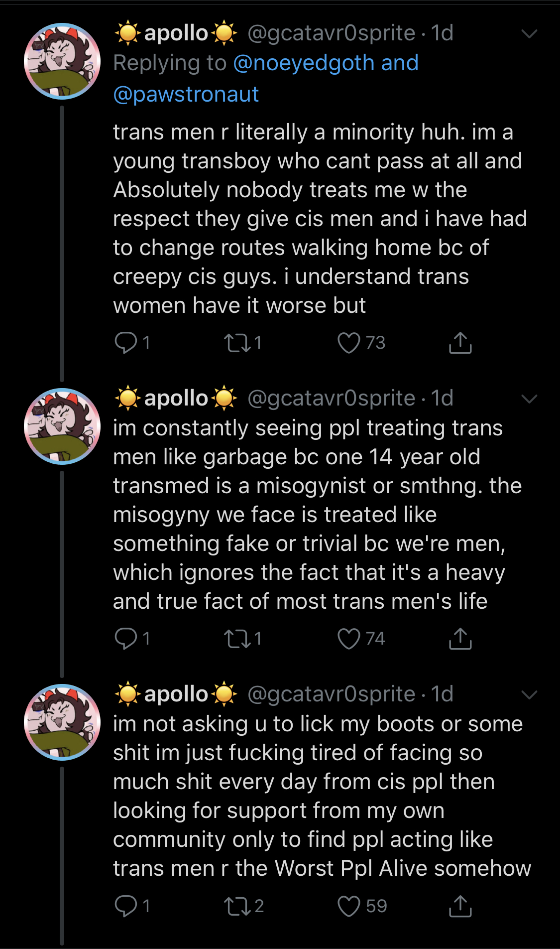The width and height of the screenshot is (560, 949).
Task: Tap apollo's avatar on the last tweet
Action: 62,722
